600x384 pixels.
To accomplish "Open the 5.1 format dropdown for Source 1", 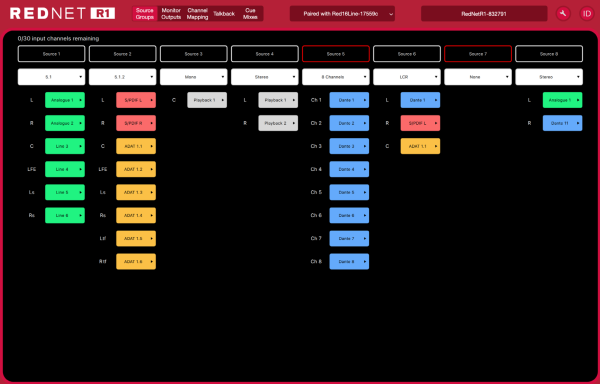I will pyautogui.click(x=51, y=77).
